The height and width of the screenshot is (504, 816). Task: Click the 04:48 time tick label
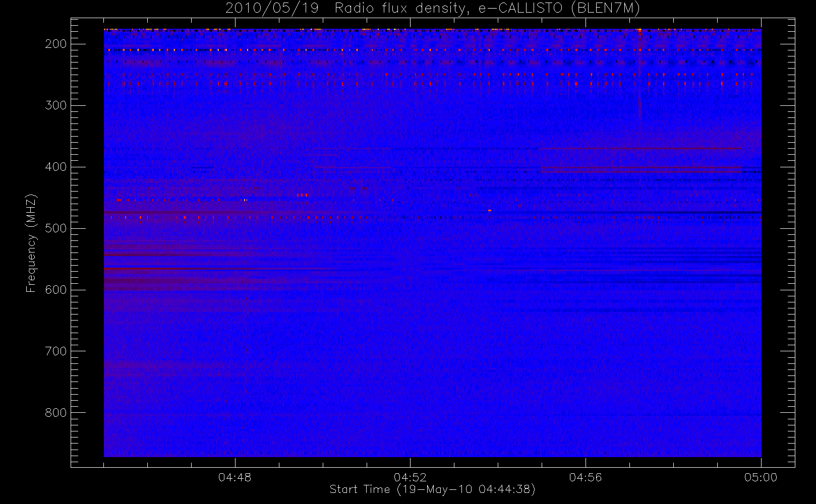pyautogui.click(x=235, y=477)
